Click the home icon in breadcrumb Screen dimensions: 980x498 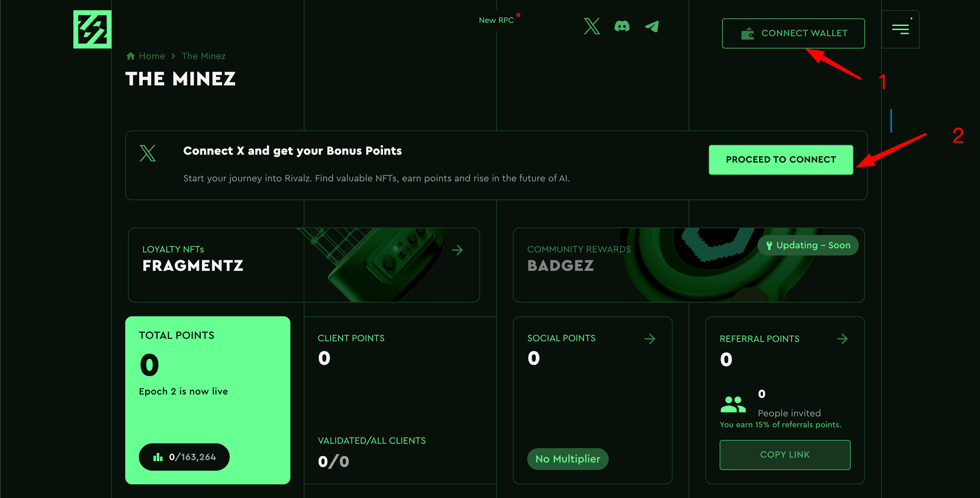tap(130, 56)
